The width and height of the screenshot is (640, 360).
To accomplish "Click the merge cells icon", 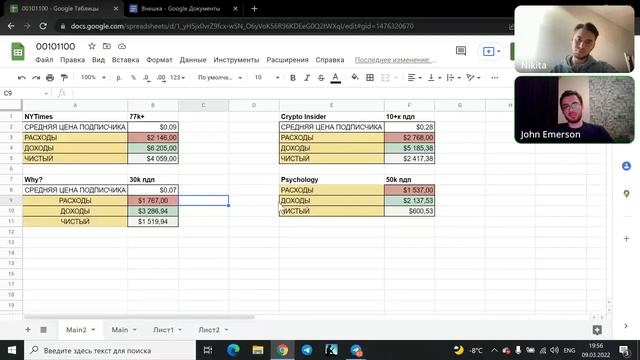I will click(x=385, y=78).
